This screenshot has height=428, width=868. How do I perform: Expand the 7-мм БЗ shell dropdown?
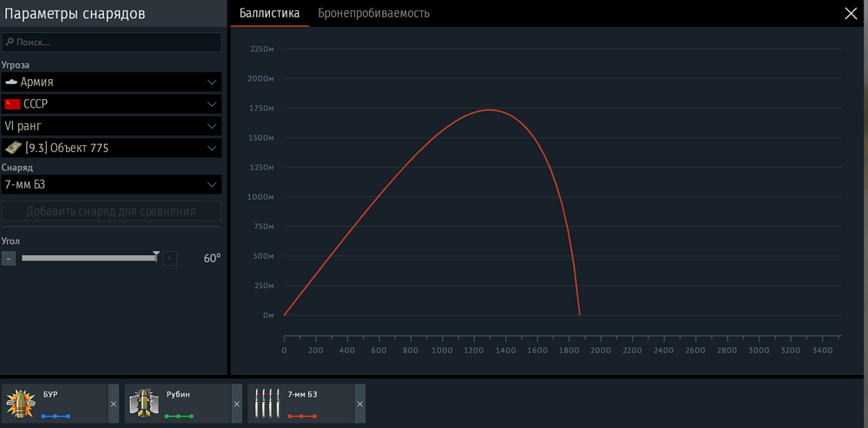pyautogui.click(x=111, y=185)
